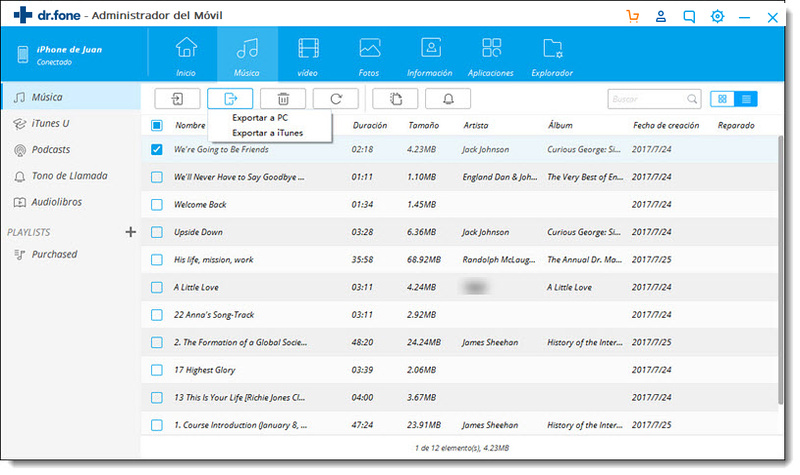
Task: Select Podcasts in the sidebar
Action: click(71, 149)
